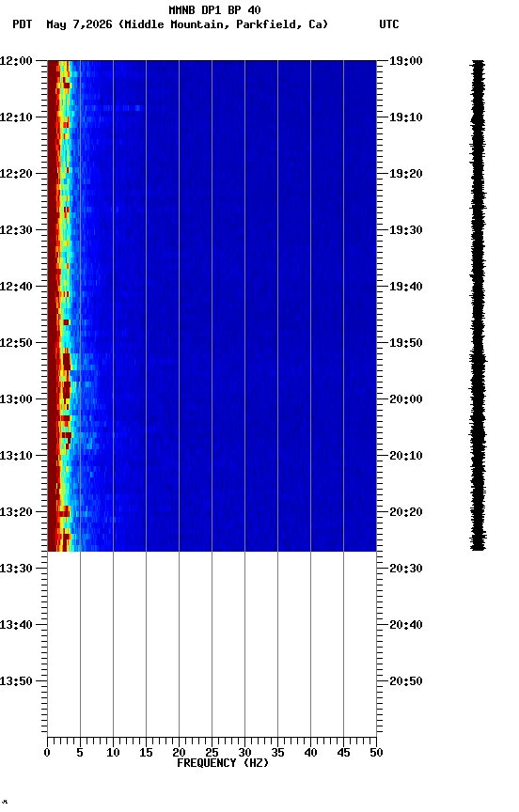Select the 13:10 PDT time label
Image resolution: width=519 pixels, height=812 pixels.
16,456
